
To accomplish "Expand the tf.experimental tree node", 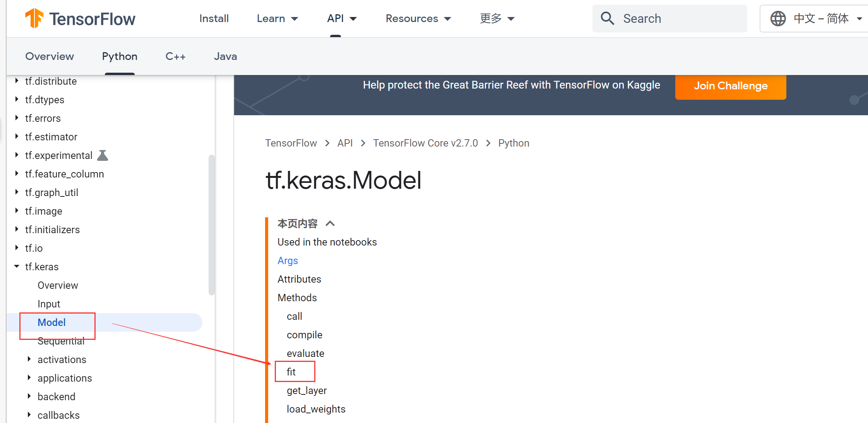I will (x=17, y=155).
